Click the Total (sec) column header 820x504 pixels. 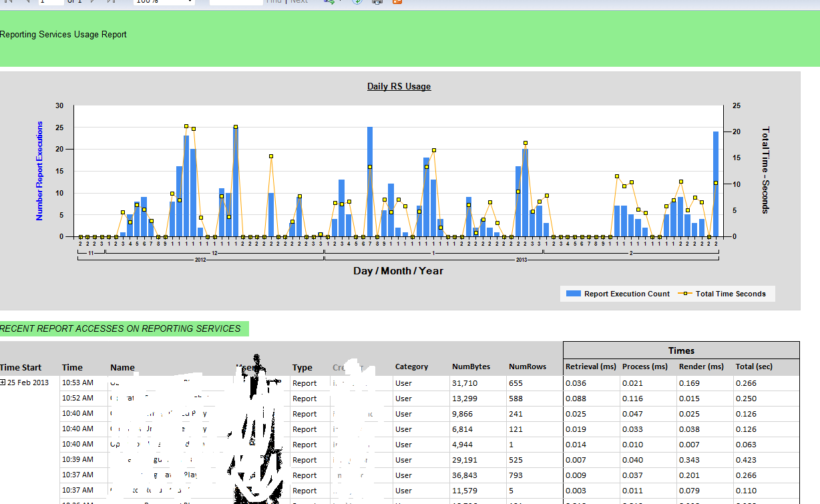[x=754, y=366]
